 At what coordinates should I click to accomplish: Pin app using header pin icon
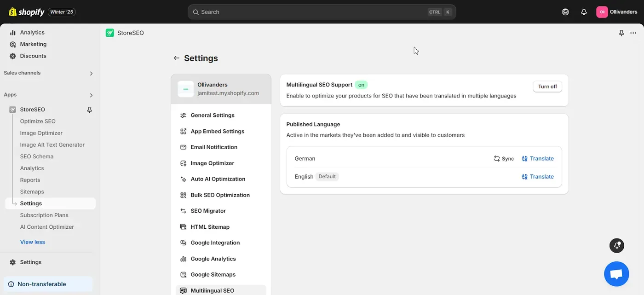(x=621, y=33)
